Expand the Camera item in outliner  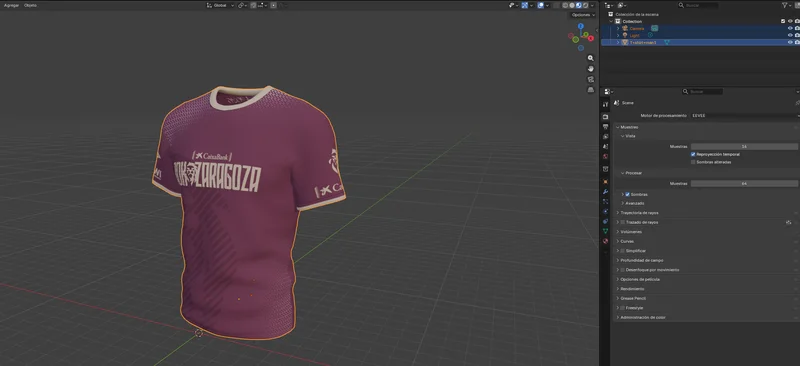click(618, 28)
